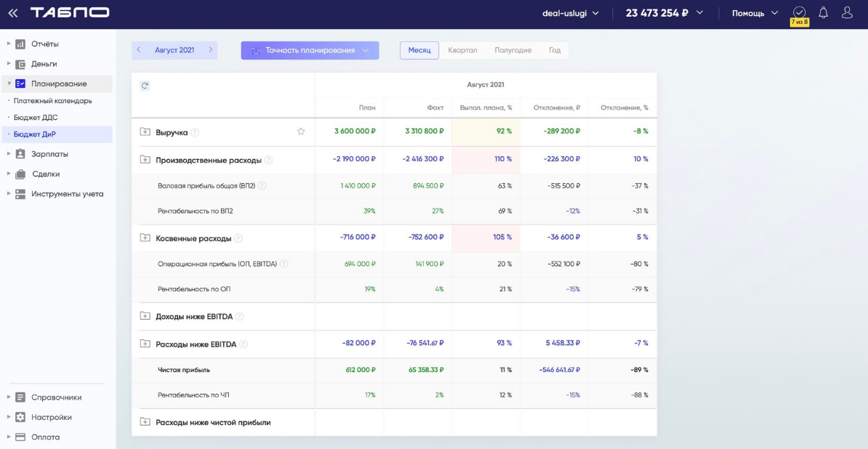This screenshot has width=868, height=449.
Task: Click help icon beside Косвенные расходы
Action: tap(238, 238)
